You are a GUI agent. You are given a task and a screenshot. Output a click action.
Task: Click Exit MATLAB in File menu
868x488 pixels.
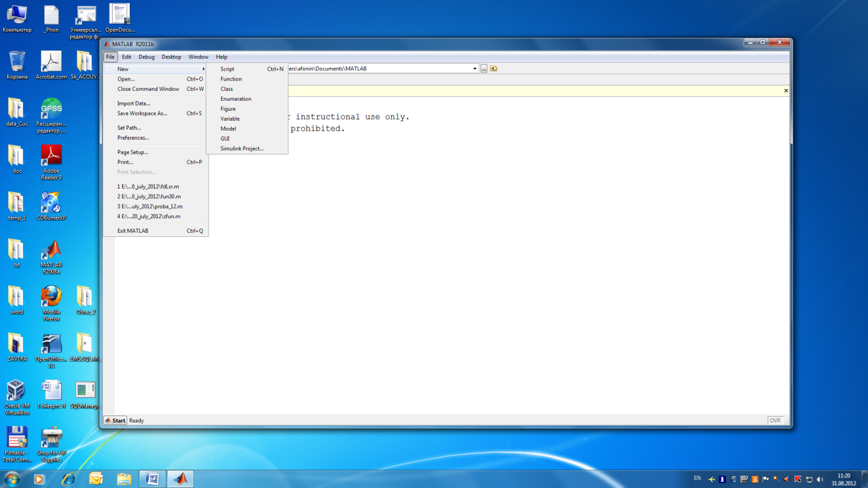coord(156,230)
